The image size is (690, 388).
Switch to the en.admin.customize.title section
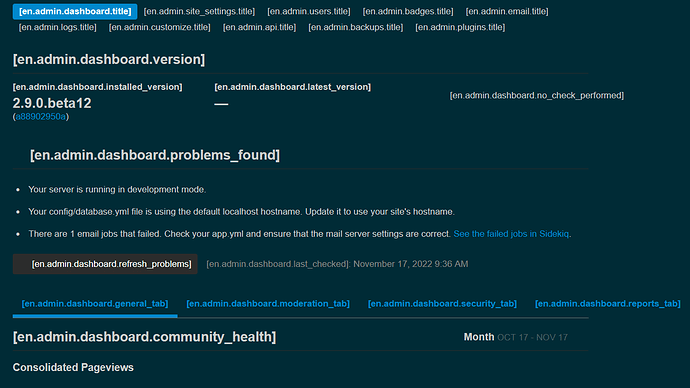[160, 27]
